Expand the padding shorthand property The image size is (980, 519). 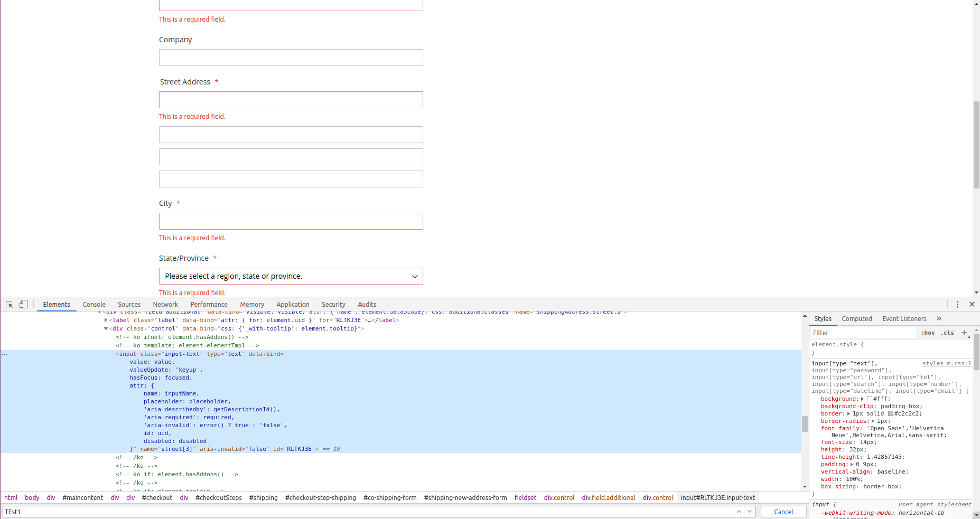tap(852, 464)
